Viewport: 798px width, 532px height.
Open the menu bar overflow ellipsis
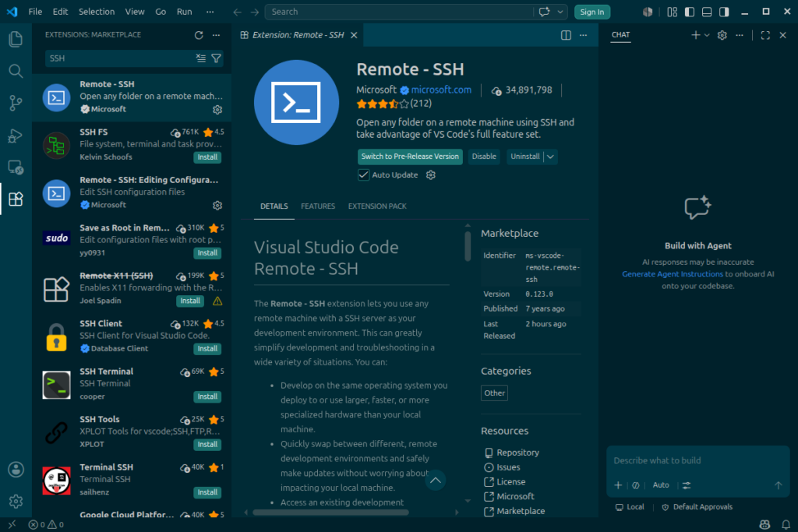click(210, 12)
